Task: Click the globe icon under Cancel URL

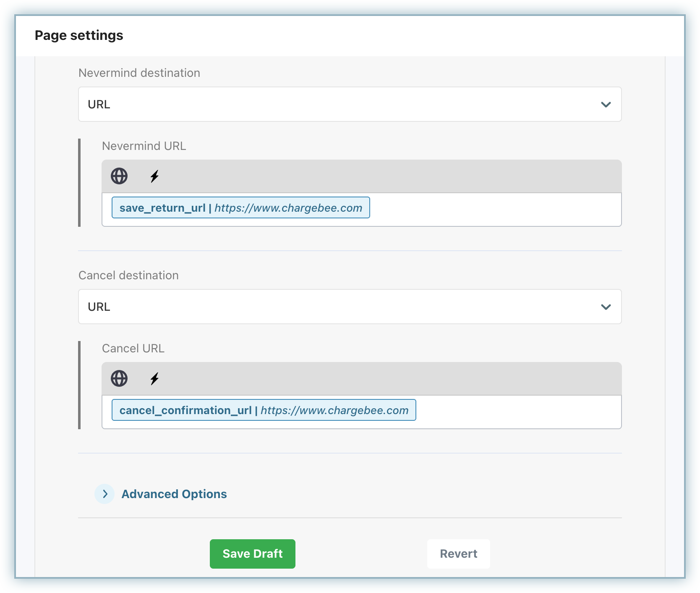Action: [119, 379]
